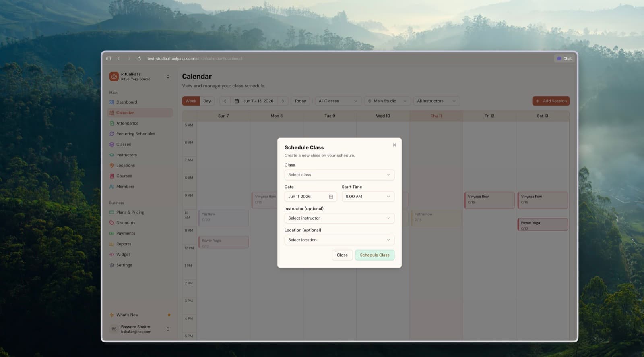This screenshot has height=357, width=644.
Task: Open Classes in the sidebar
Action: (x=140, y=144)
